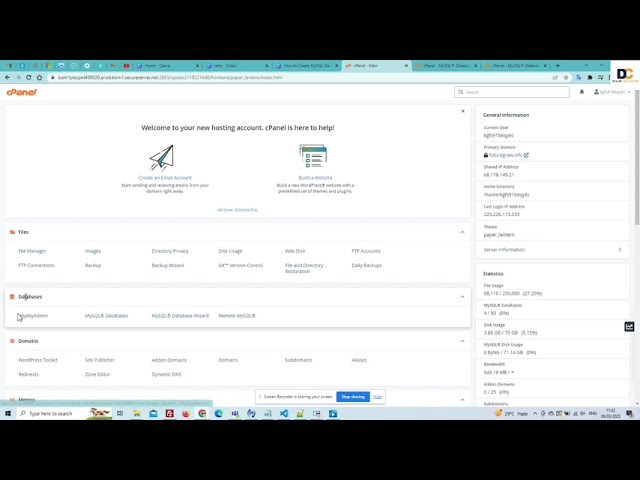
Task: Open Visual Studio Code from the taskbar
Action: pyautogui.click(x=284, y=413)
